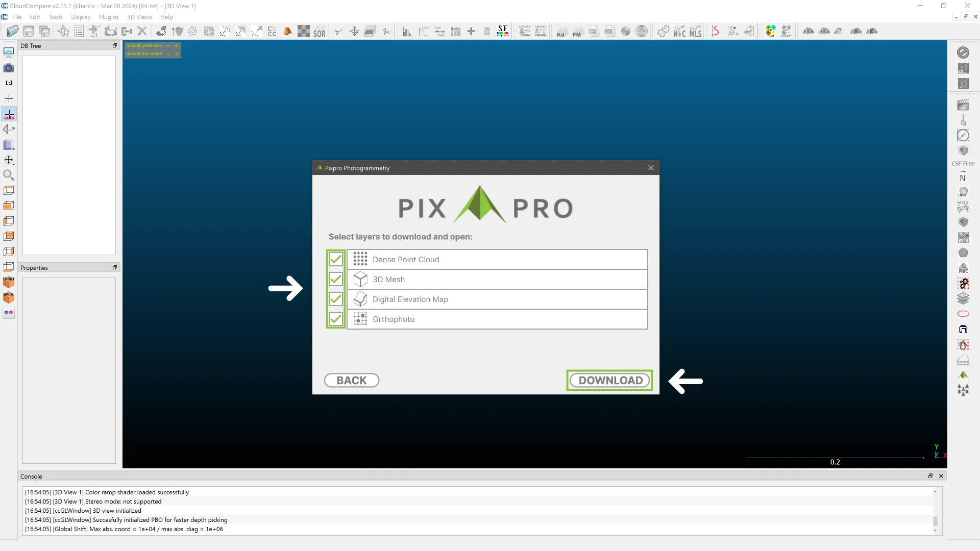Decrease default point size with minus

[x=168, y=45]
